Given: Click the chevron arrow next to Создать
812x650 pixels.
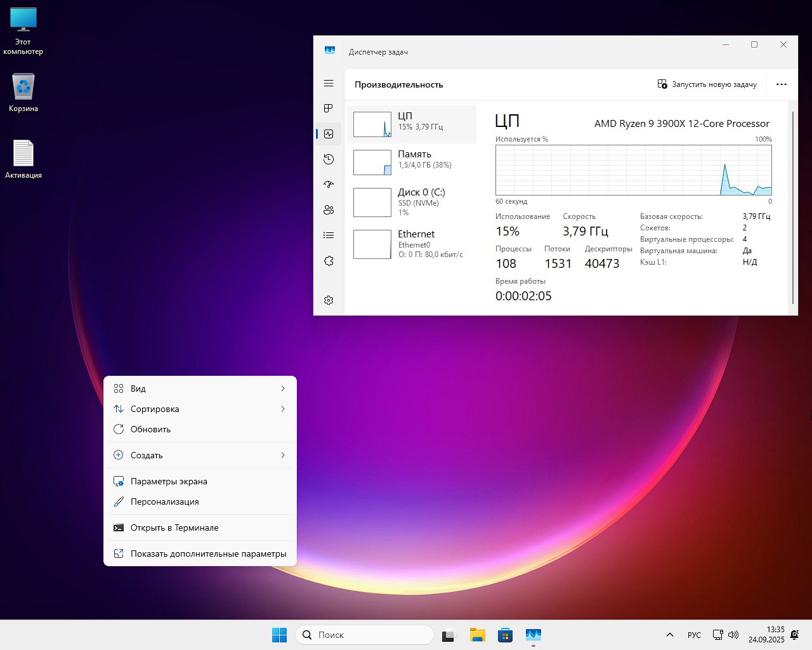Looking at the screenshot, I should coord(283,455).
